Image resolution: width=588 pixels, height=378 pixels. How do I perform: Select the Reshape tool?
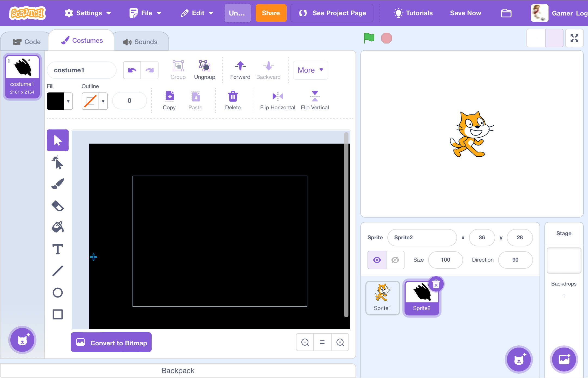[57, 162]
